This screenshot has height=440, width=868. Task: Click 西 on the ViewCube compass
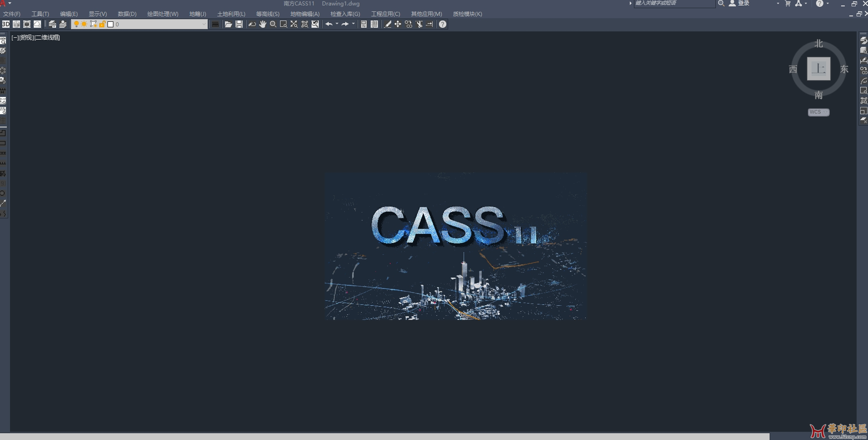[x=793, y=69]
